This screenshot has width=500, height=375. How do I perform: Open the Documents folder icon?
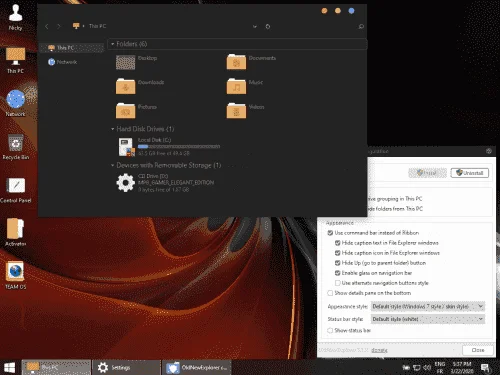[236, 62]
